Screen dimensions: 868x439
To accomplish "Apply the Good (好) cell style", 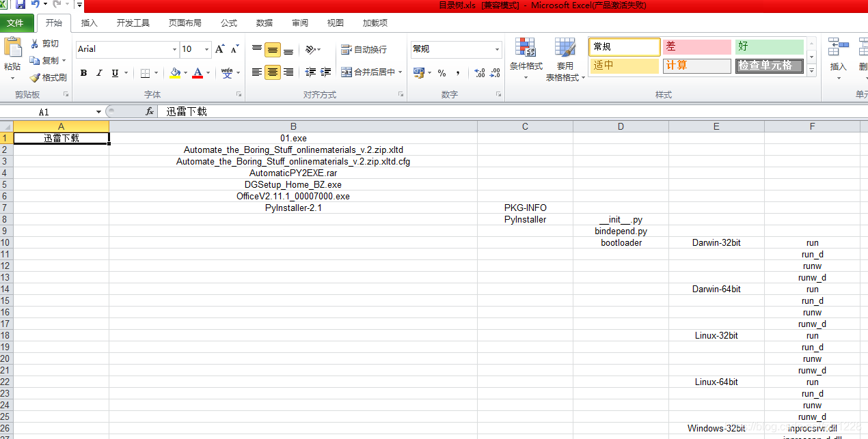I will [x=770, y=46].
